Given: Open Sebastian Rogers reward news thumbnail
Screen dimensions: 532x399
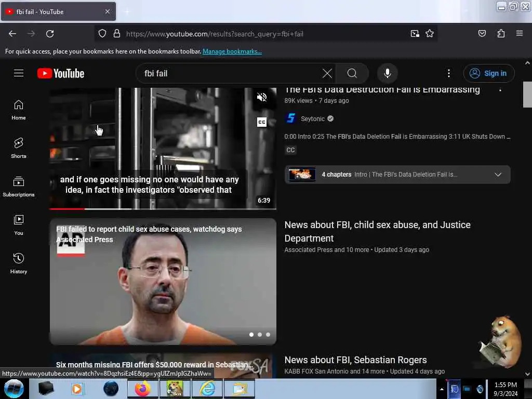Looking at the screenshot, I should [x=163, y=366].
